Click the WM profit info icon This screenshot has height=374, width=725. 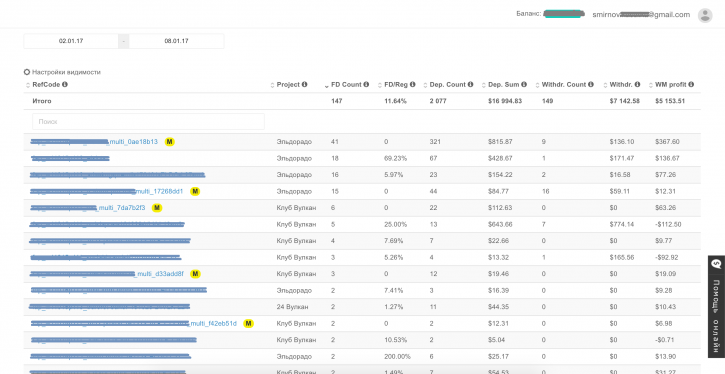click(x=691, y=85)
